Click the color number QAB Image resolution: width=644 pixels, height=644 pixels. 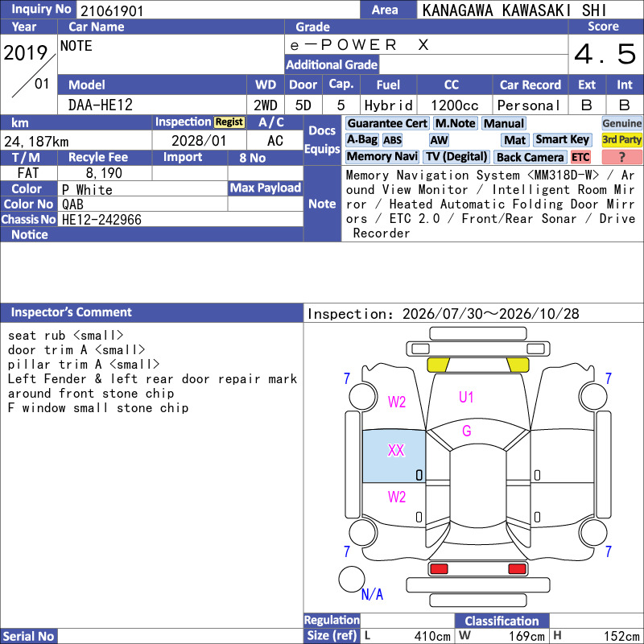click(x=72, y=204)
